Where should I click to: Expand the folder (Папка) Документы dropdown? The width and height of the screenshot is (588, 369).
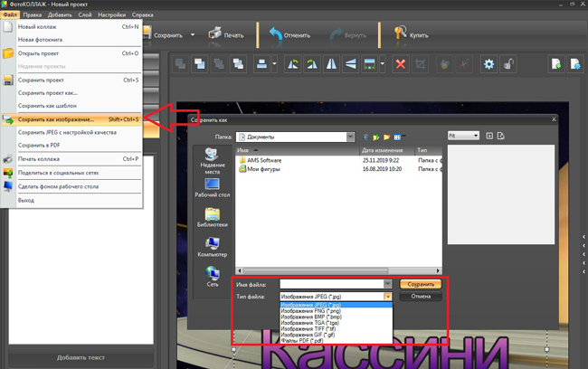(x=350, y=137)
